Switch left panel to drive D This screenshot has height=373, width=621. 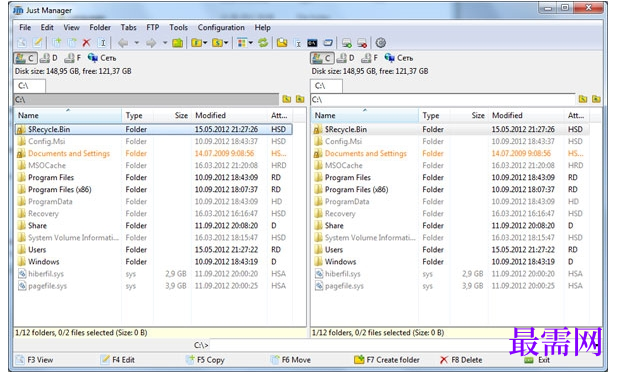click(x=49, y=58)
